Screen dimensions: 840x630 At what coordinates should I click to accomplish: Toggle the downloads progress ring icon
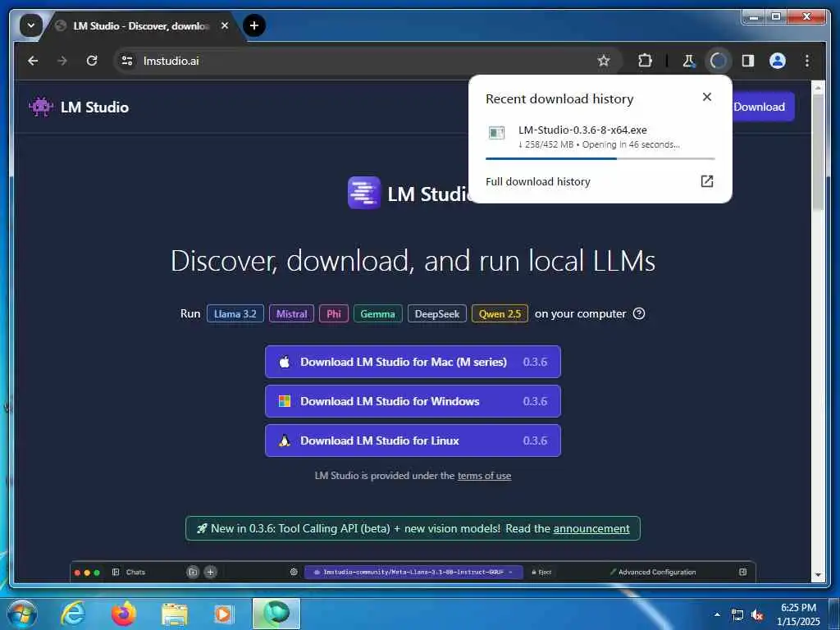(718, 61)
